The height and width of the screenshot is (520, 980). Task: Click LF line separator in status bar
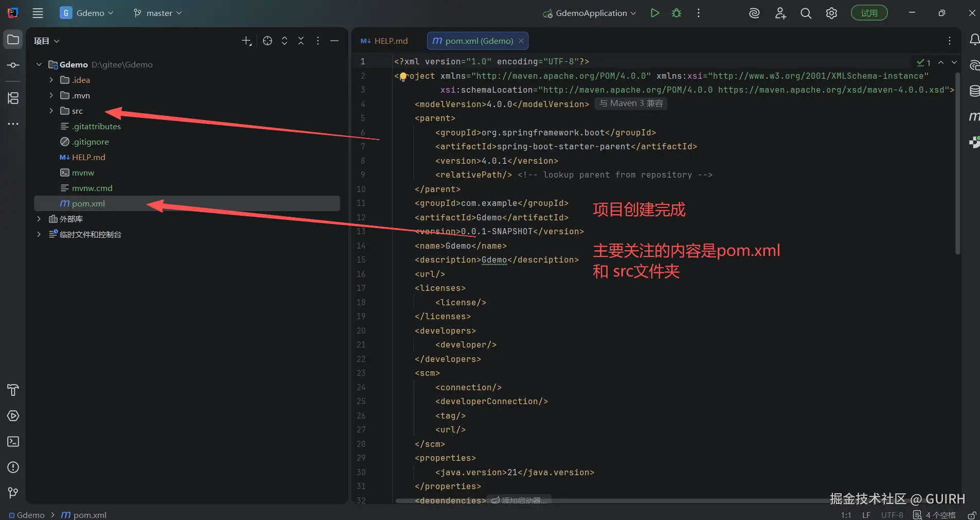(866, 515)
